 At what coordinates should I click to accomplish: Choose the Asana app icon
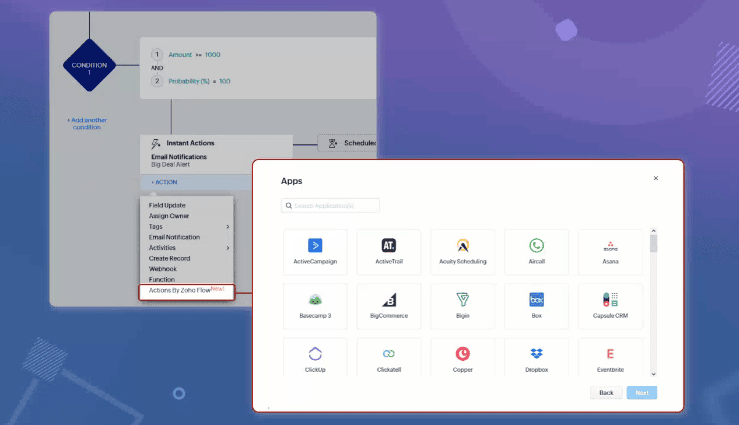(610, 246)
